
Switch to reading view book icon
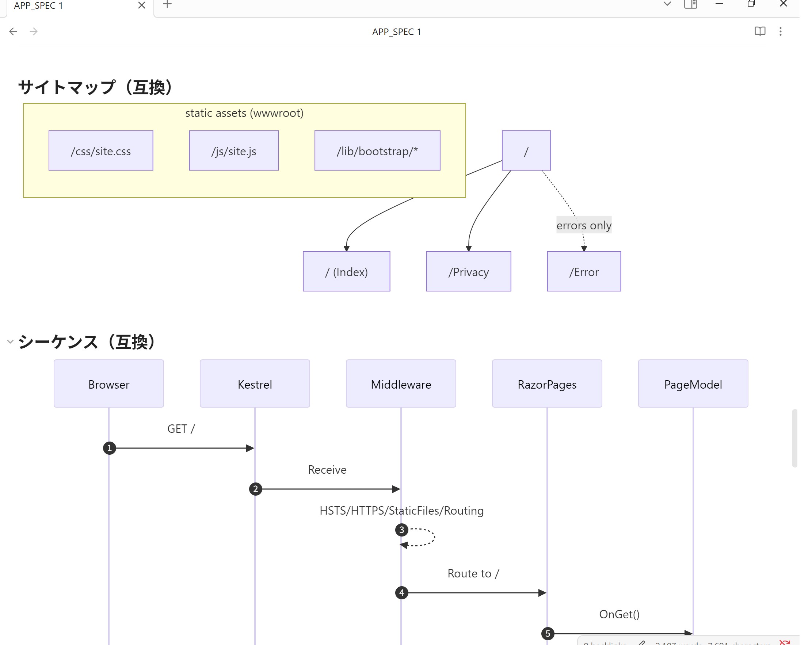[760, 31]
